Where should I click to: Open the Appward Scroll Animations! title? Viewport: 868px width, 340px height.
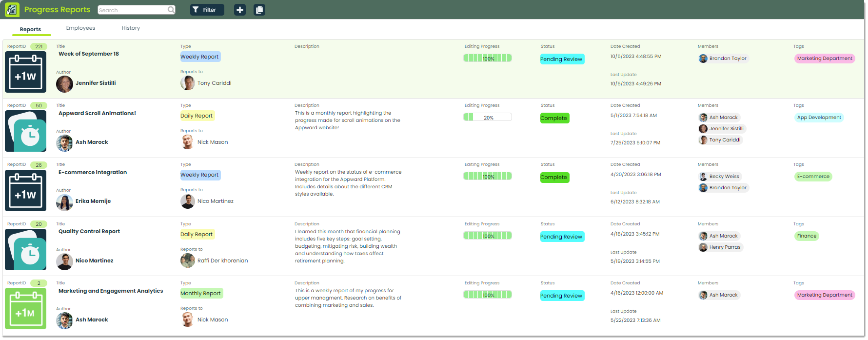click(97, 113)
